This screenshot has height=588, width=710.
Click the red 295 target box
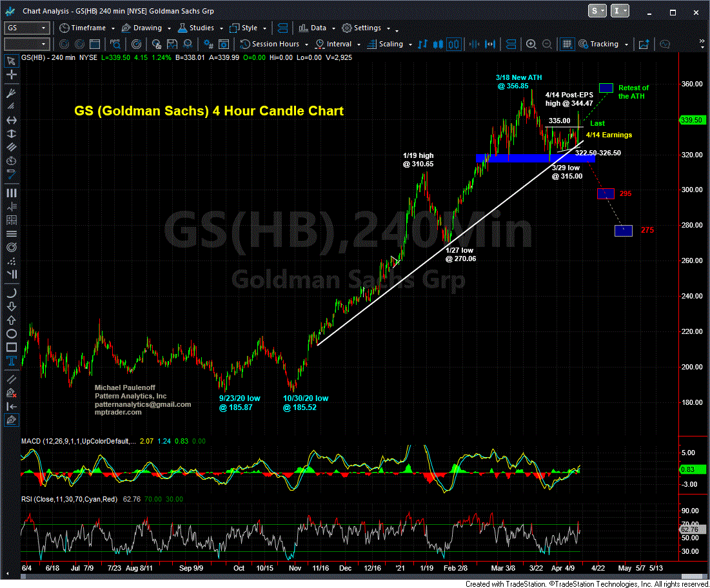pyautogui.click(x=606, y=193)
